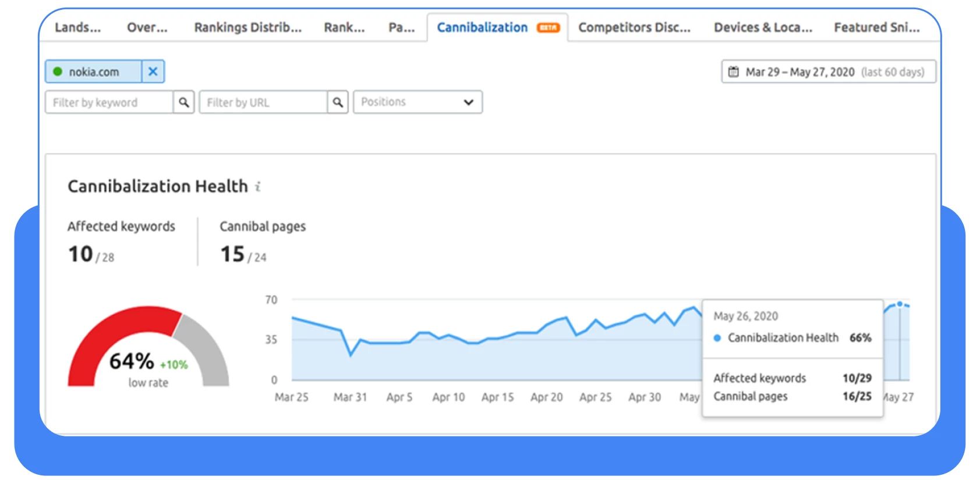Open the Featured Sni... tab

877,27
